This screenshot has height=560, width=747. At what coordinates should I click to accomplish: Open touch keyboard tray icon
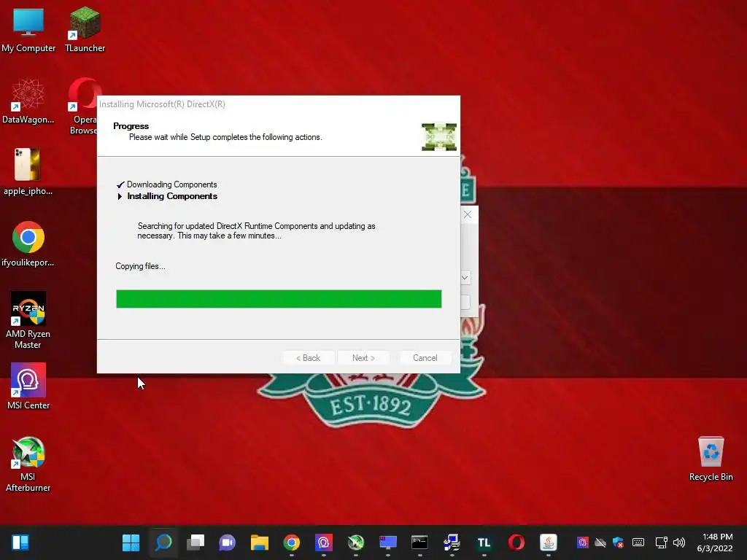[x=638, y=542]
